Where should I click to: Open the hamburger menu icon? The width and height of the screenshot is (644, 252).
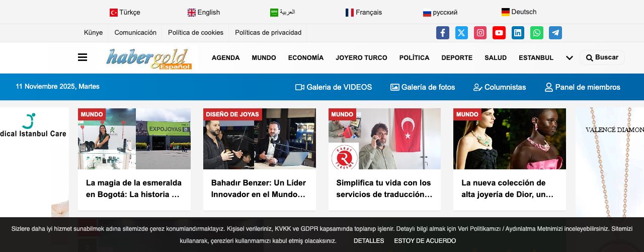pyautogui.click(x=83, y=57)
